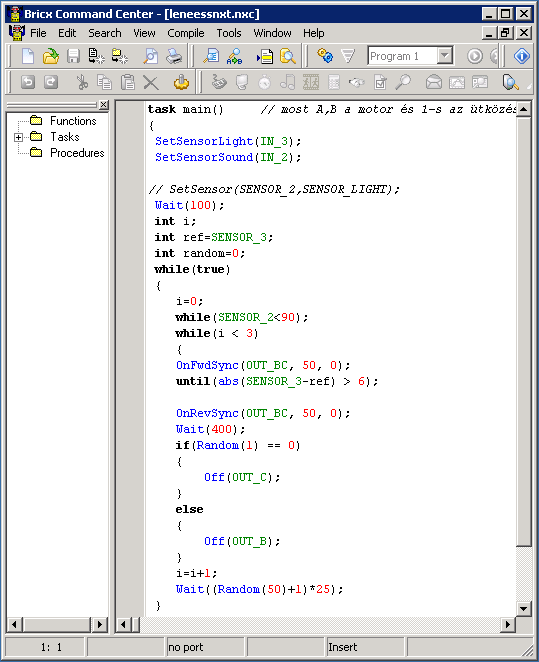Open a file with the folder icon
Image resolution: width=539 pixels, height=662 pixels.
click(x=51, y=56)
